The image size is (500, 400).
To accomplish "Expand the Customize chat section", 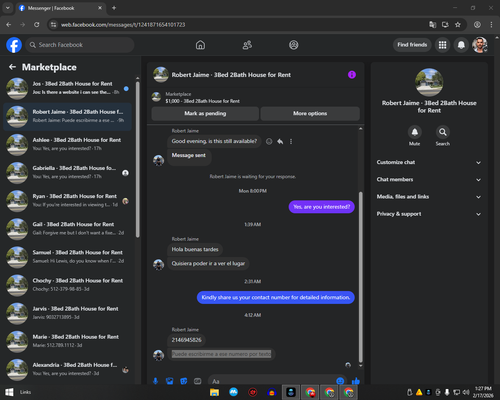I will click(x=429, y=162).
